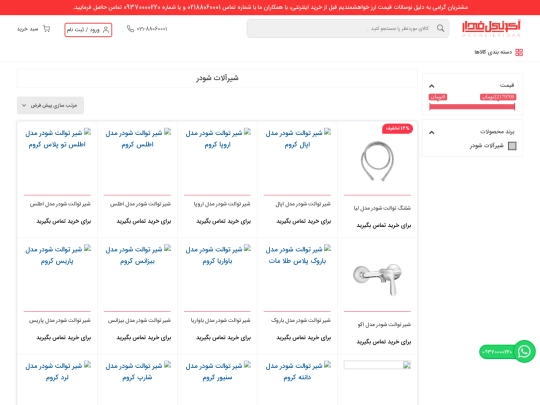This screenshot has width=540, height=405.
Task: Check the شیرآلات شودر brand checkbox
Action: (512, 146)
